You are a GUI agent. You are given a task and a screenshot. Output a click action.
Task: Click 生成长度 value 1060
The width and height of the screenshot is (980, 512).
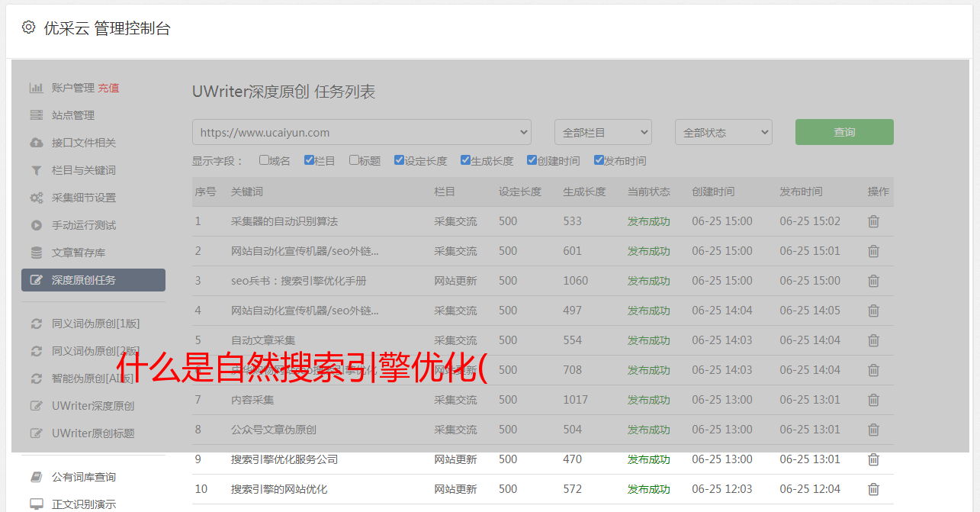point(576,281)
